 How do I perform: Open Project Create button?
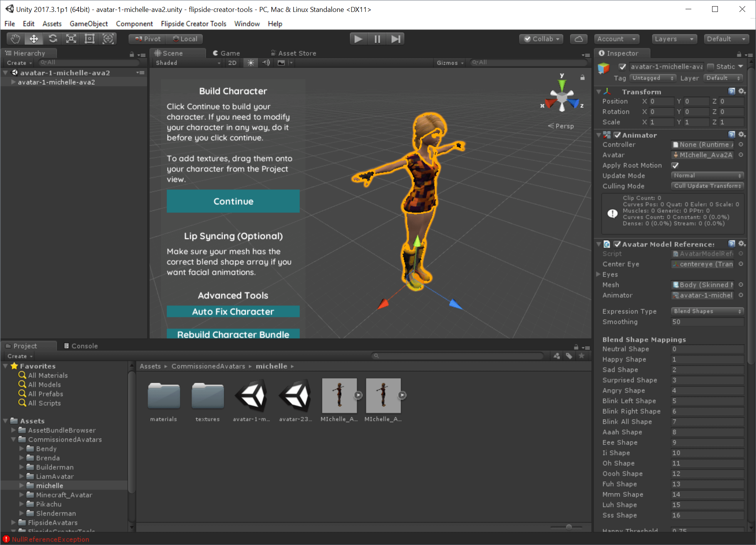pos(20,356)
